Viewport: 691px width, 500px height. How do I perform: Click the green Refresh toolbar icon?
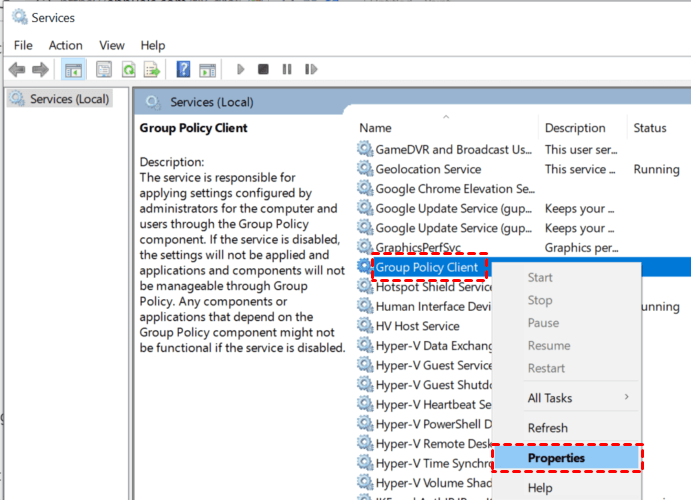pyautogui.click(x=128, y=69)
